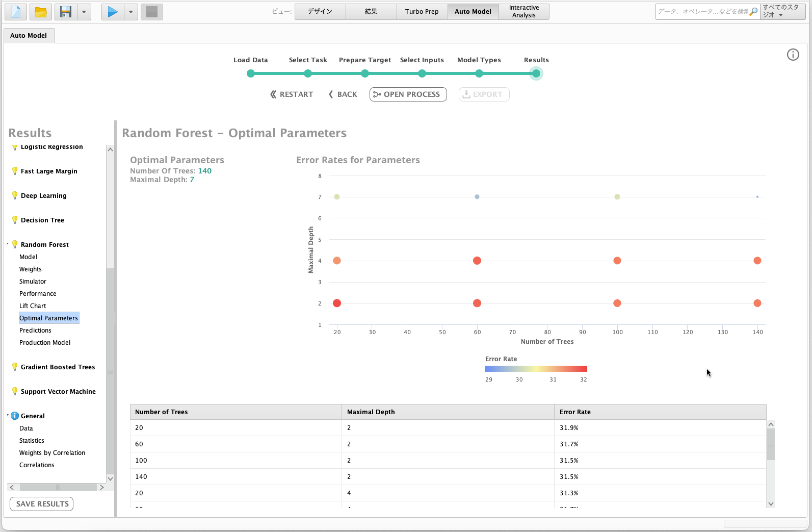
Task: Click the Random Forest lightbulb icon
Action: tap(15, 244)
